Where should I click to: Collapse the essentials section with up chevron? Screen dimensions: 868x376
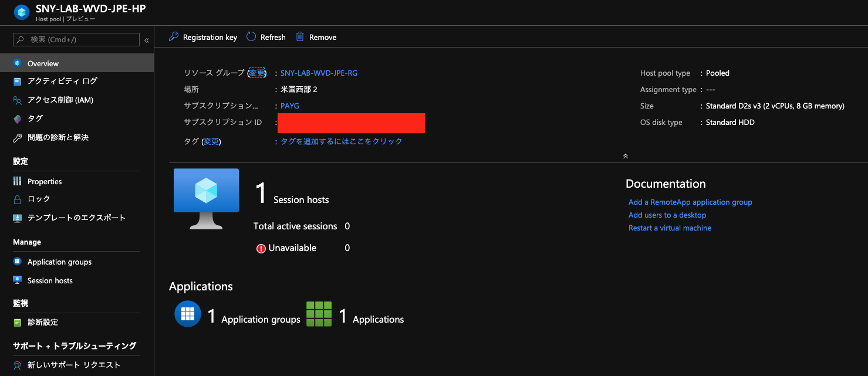click(626, 156)
